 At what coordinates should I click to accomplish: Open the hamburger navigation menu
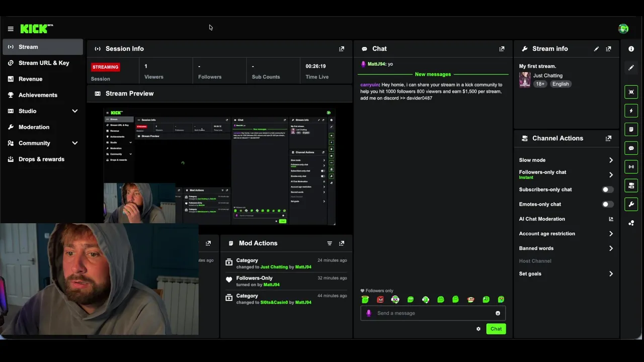pyautogui.click(x=11, y=29)
